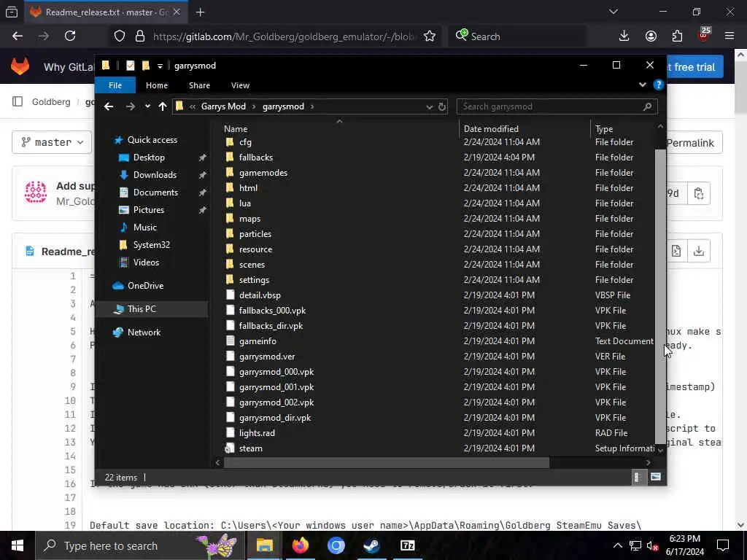Viewport: 747px width, 560px height.
Task: Bookmark this page with the star icon
Action: tap(429, 36)
